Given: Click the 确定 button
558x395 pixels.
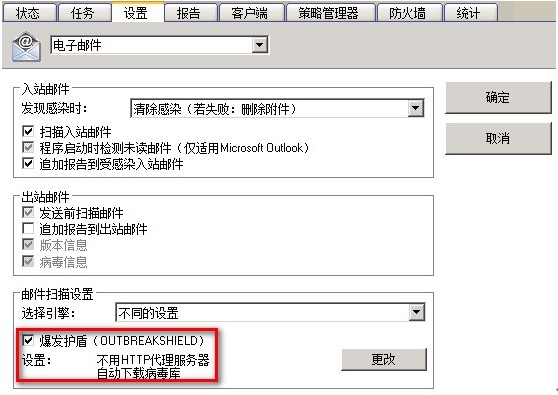Looking at the screenshot, I should point(498,98).
